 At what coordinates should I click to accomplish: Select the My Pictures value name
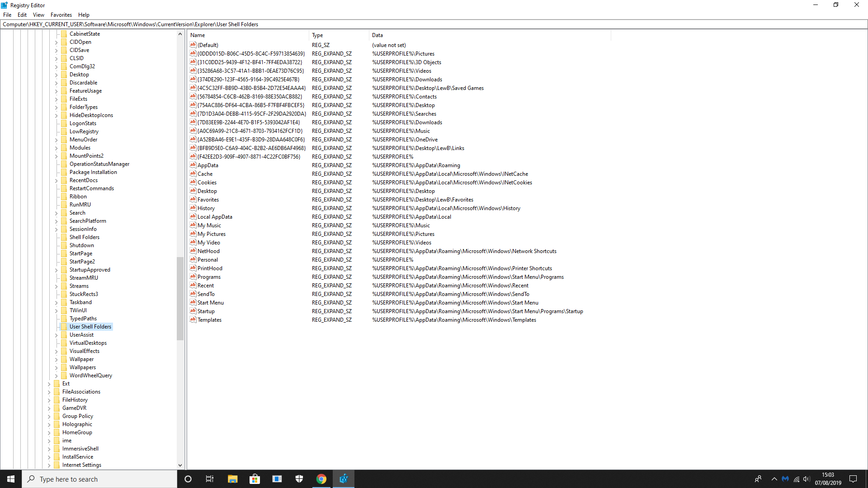[212, 234]
